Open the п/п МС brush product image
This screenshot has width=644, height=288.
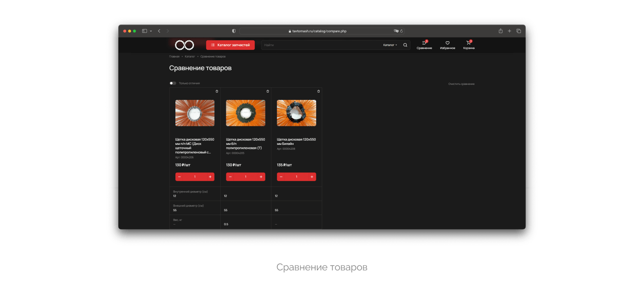click(x=195, y=113)
